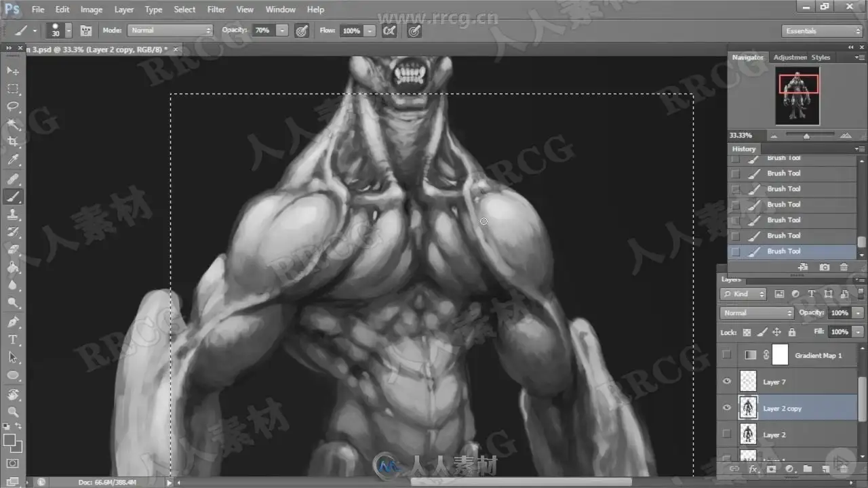Screen dimensions: 868x488
Task: Open the layer filter Kind dropdown
Action: pos(743,294)
